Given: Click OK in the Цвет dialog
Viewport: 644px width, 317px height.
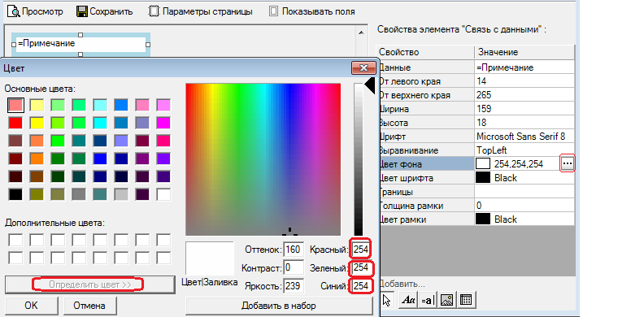Looking at the screenshot, I should (31, 306).
